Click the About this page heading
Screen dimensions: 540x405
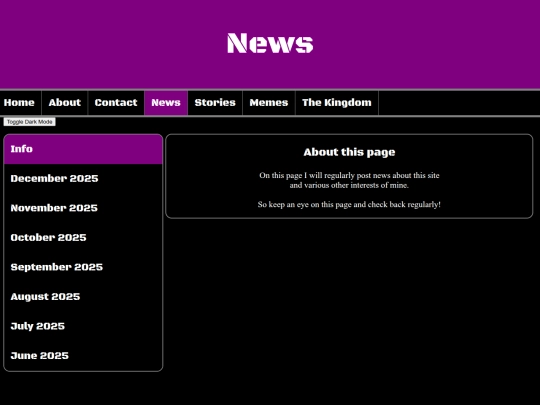tap(349, 152)
